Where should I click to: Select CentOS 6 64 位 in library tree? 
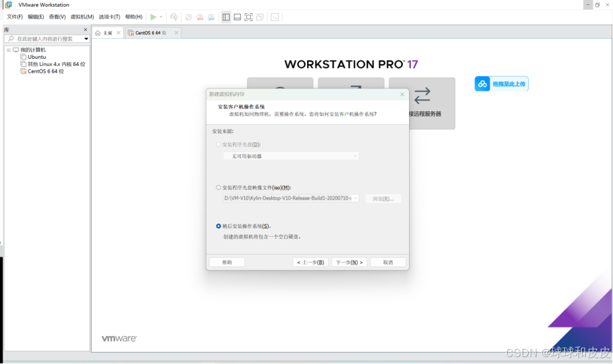(x=46, y=71)
